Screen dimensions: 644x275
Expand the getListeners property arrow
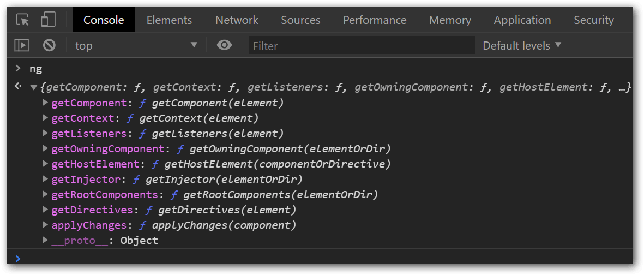[46, 133]
